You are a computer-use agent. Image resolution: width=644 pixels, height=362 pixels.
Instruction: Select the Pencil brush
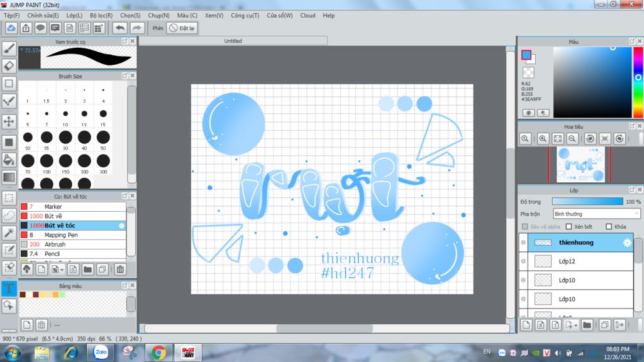[x=73, y=254]
